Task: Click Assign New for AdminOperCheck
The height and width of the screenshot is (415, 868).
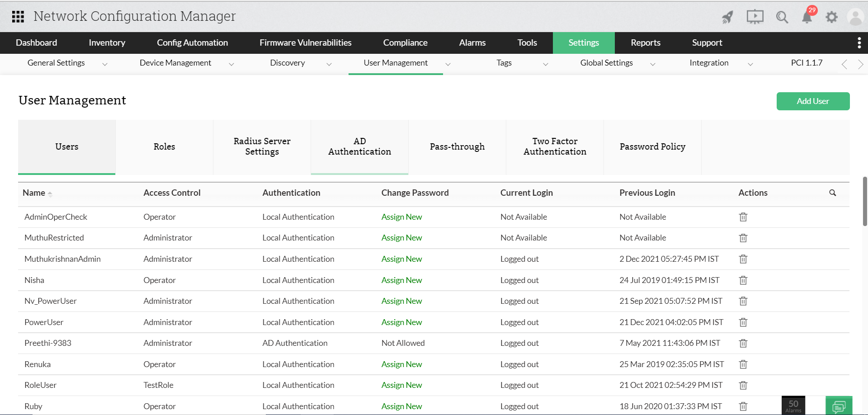Action: tap(401, 217)
